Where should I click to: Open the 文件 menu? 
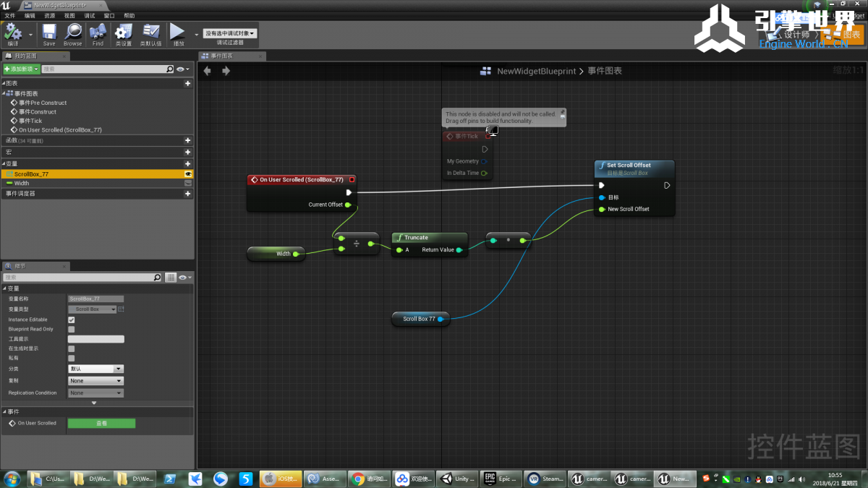[x=10, y=15]
